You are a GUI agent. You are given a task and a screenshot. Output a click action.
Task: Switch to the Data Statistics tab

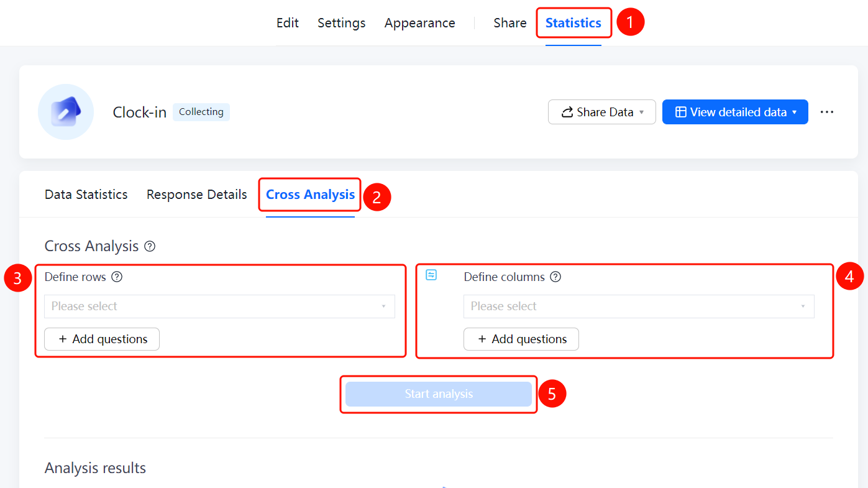86,195
